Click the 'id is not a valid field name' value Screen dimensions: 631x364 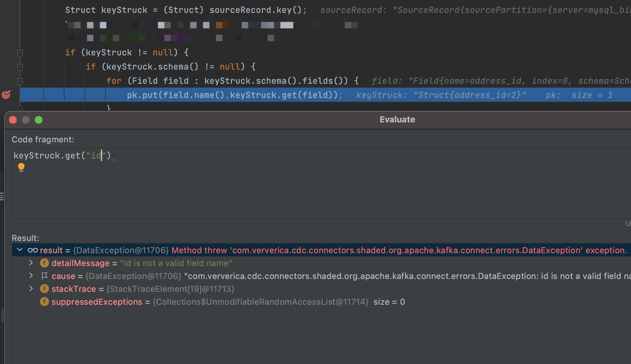coord(176,263)
